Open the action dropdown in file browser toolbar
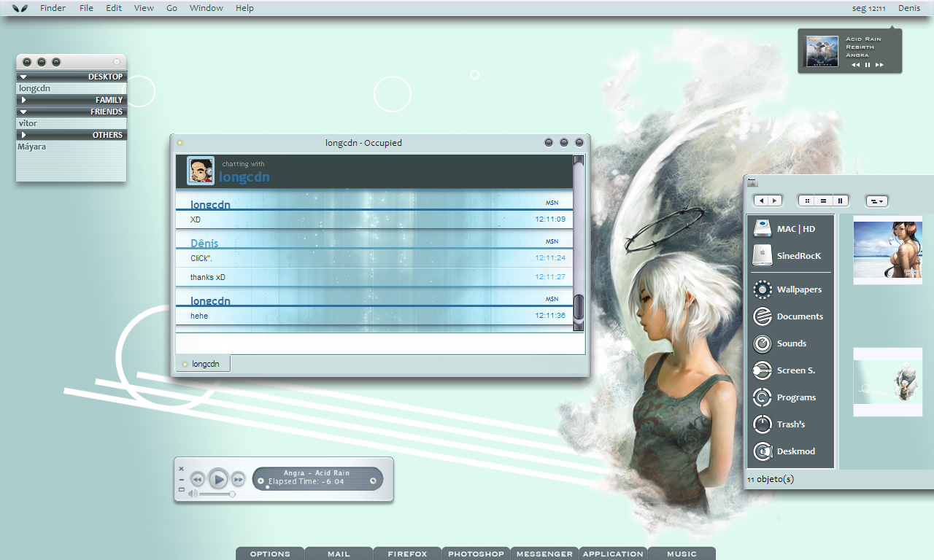The width and height of the screenshot is (934, 560). point(877,201)
